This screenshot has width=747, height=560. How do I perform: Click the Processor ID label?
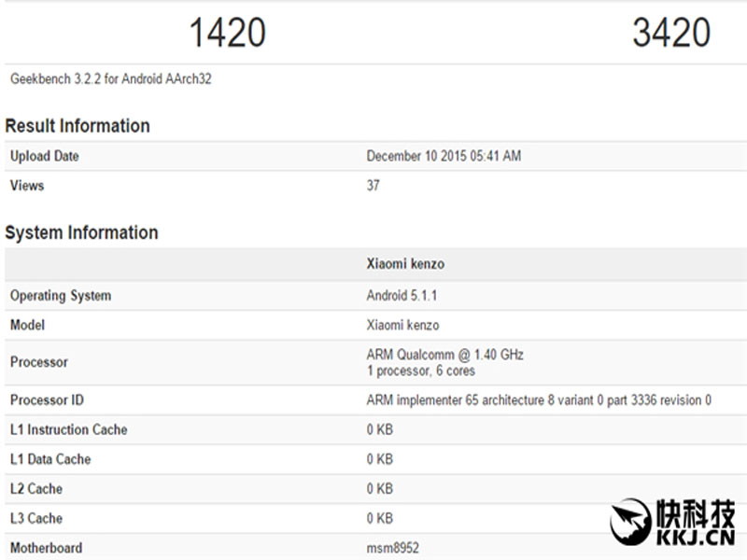(47, 400)
